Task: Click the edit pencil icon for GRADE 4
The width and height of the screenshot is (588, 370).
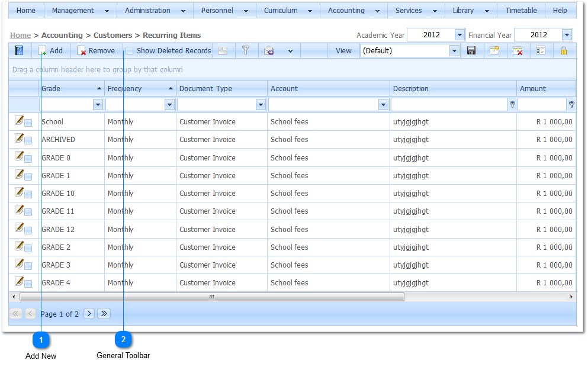Action: click(x=19, y=281)
